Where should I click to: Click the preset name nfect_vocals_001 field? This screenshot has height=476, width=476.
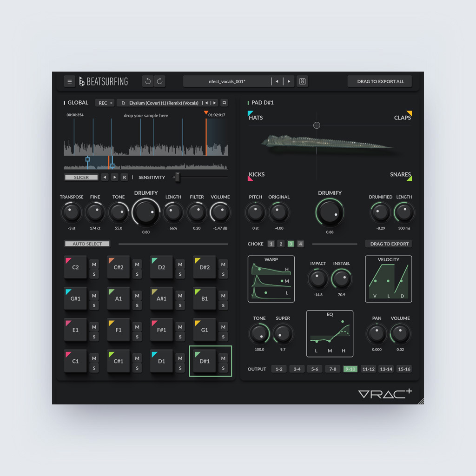(227, 81)
